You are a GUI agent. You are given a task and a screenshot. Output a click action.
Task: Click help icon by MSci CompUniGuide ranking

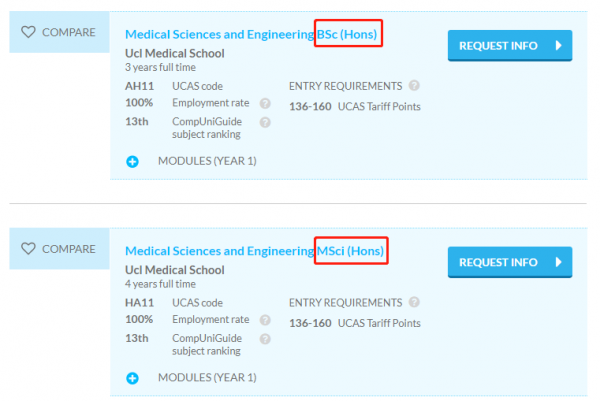[265, 338]
